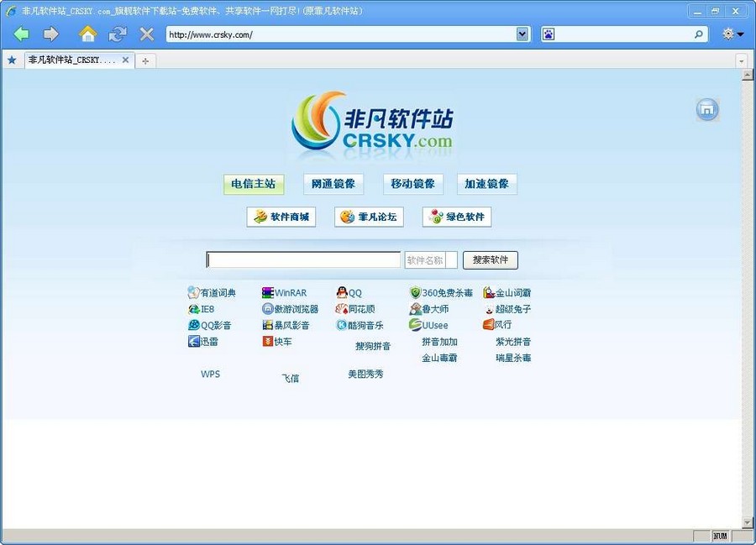The image size is (756, 545).
Task: Click the software search text box
Action: pyautogui.click(x=303, y=259)
